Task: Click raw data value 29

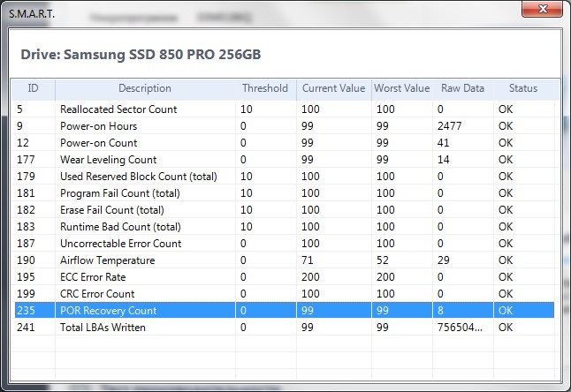Action: click(x=443, y=260)
